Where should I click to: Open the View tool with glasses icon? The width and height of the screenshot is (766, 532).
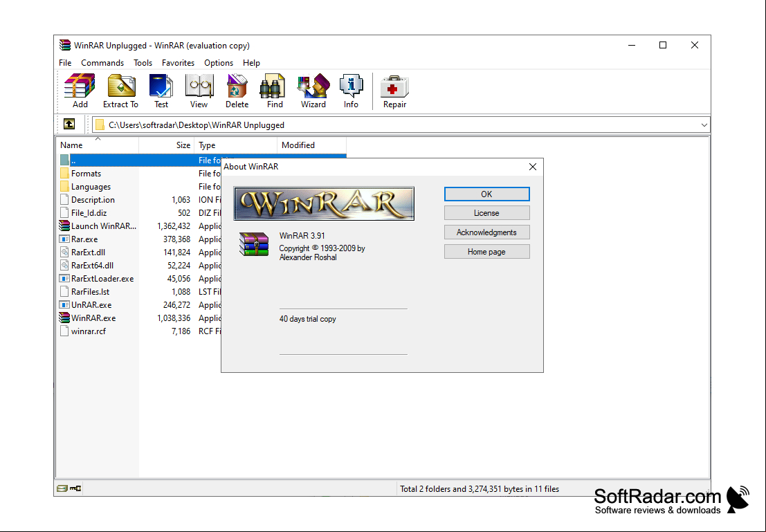199,91
